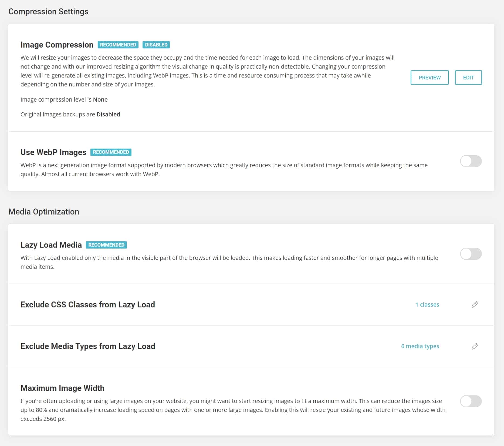Click the pencil icon for Exclude CSS Classes

(475, 304)
